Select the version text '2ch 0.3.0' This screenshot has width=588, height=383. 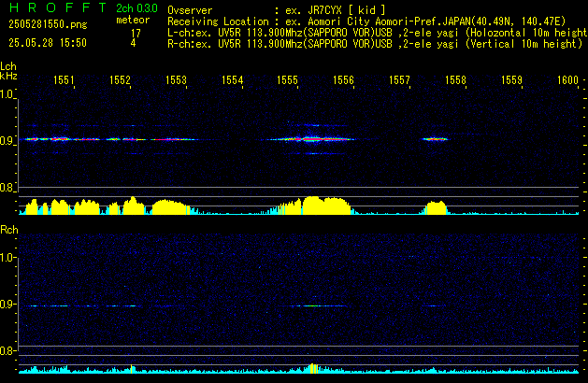[136, 7]
